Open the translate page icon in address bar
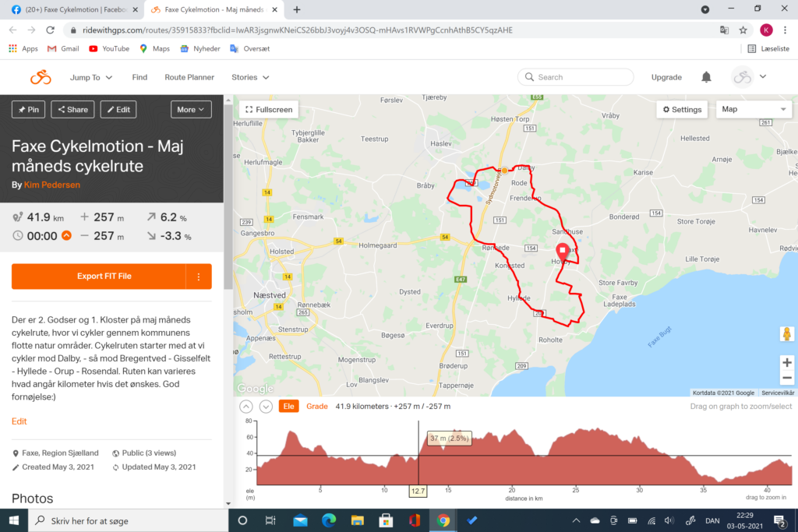 click(724, 30)
